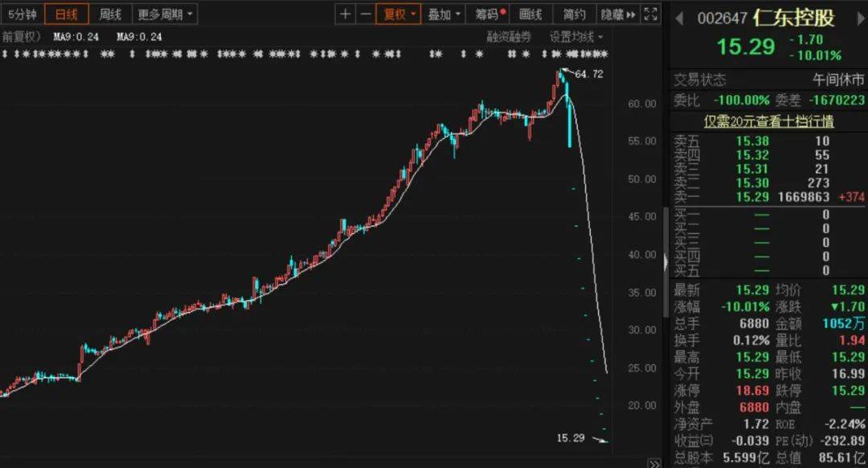
Task: Switch to 周线 weekly view
Action: (110, 14)
